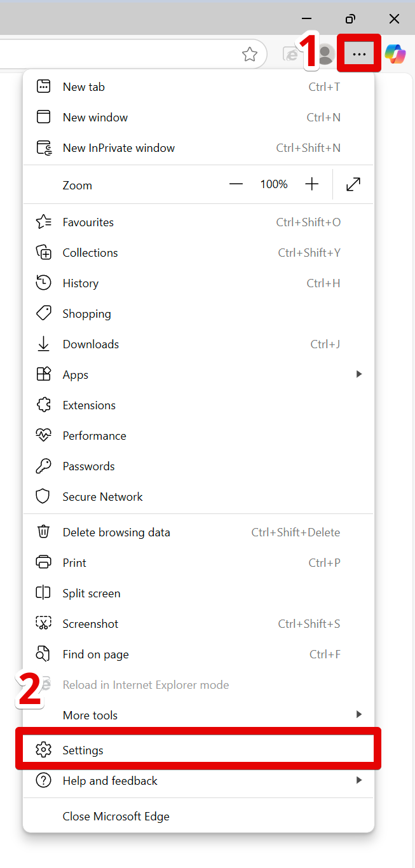Screen dimensions: 415x868
Task: Increase zoom with the plus button
Action: pos(311,184)
